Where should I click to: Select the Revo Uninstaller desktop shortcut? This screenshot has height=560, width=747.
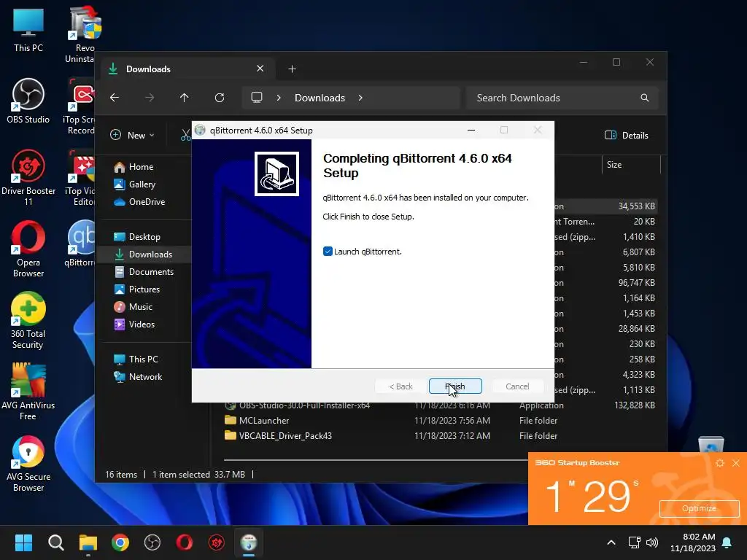click(x=84, y=35)
